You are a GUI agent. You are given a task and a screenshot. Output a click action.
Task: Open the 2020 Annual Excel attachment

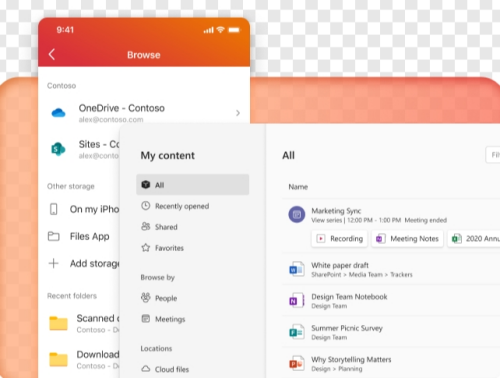(474, 239)
